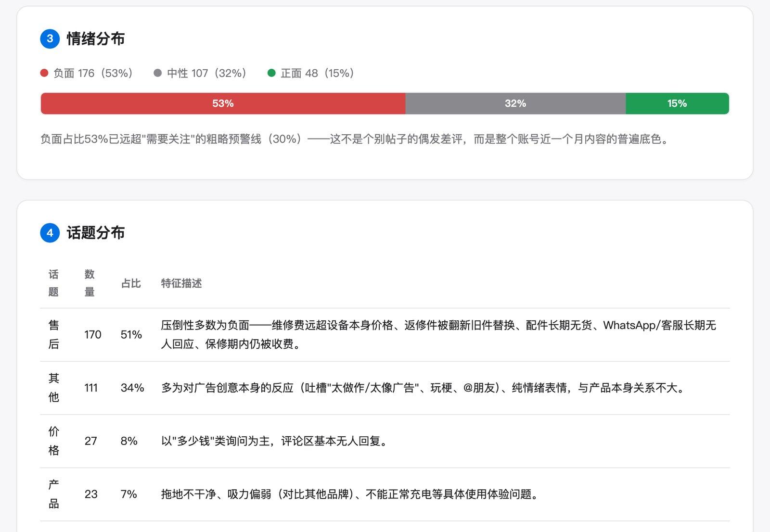Screen dimensions: 770x532
Task: Click the red negative legend dot
Action: tap(44, 73)
